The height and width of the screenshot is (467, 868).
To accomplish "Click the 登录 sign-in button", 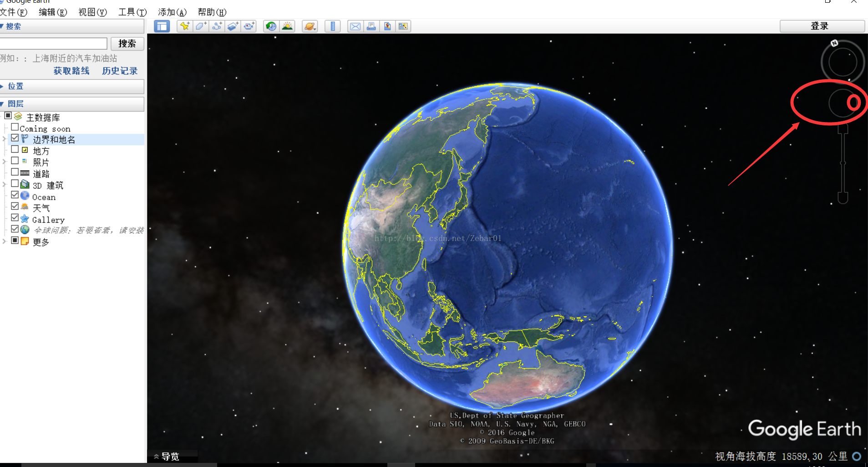I will (822, 26).
